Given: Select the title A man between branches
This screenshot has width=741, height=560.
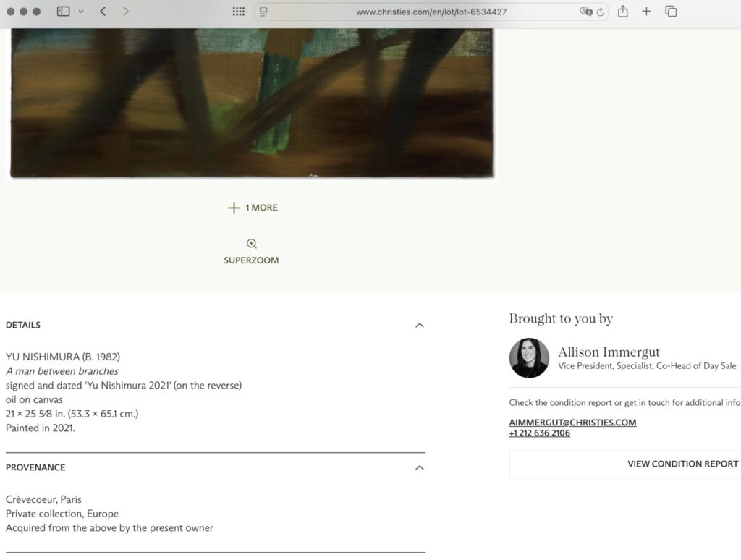Looking at the screenshot, I should [x=62, y=371].
